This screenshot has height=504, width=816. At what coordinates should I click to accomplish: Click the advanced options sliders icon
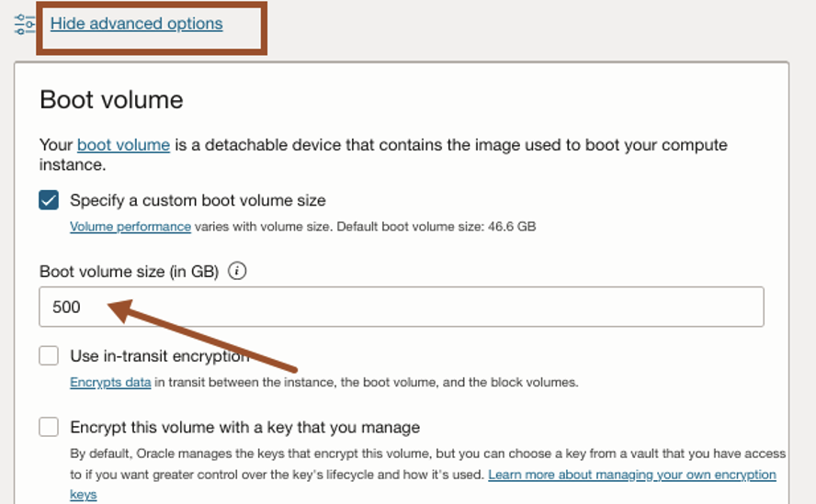[x=25, y=24]
